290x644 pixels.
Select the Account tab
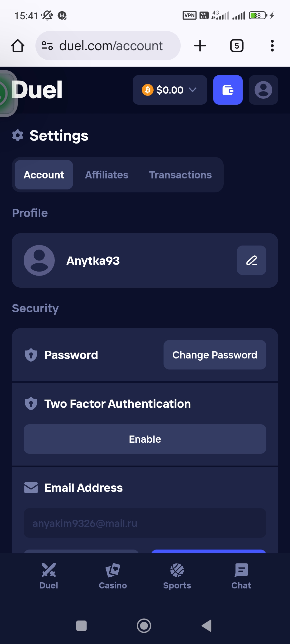[44, 175]
